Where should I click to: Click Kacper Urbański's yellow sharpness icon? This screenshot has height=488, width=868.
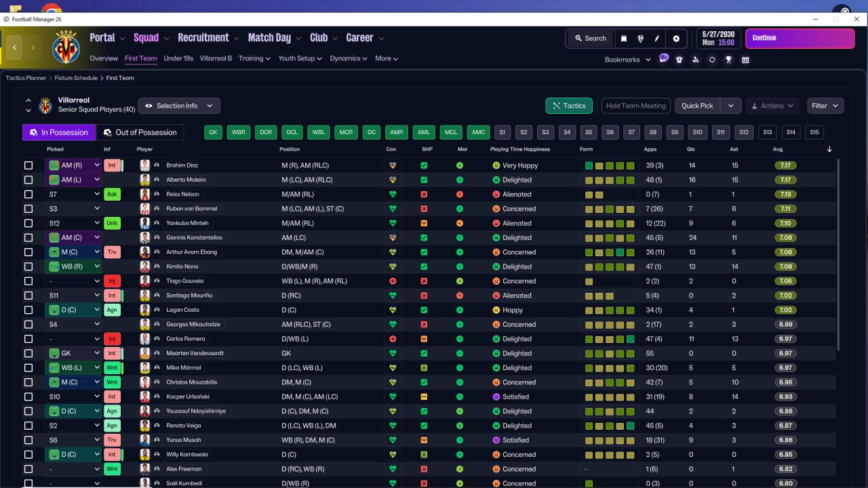[x=424, y=397]
